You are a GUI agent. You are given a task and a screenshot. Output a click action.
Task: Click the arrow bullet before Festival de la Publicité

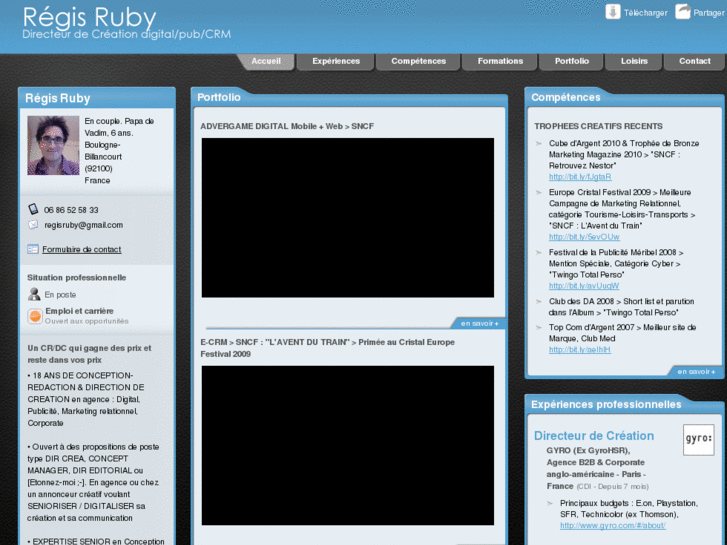[x=539, y=252]
